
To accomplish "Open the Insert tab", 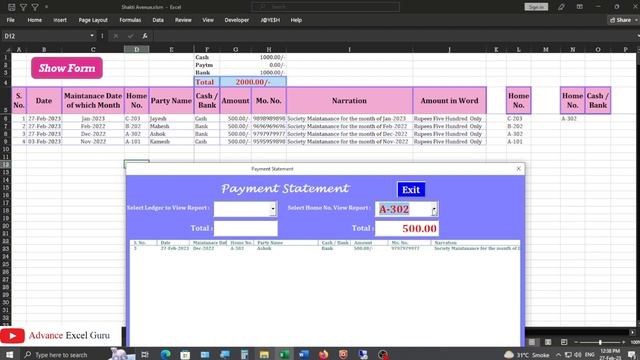I will pos(60,20).
